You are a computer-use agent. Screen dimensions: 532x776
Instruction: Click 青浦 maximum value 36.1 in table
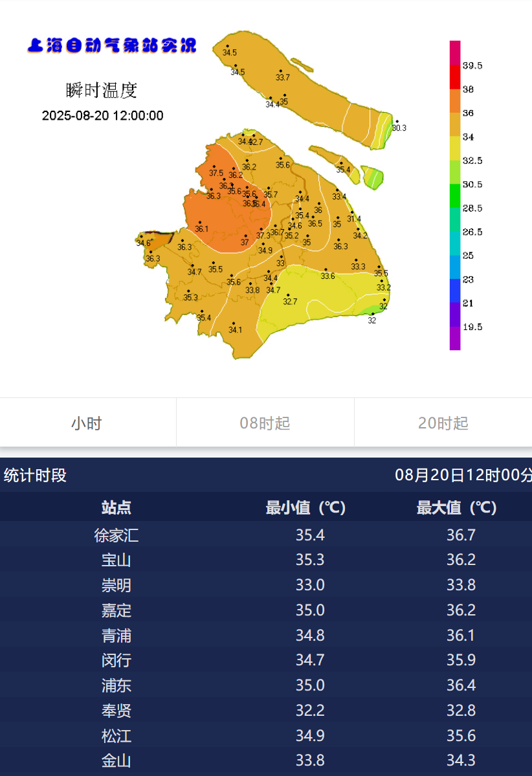[461, 636]
